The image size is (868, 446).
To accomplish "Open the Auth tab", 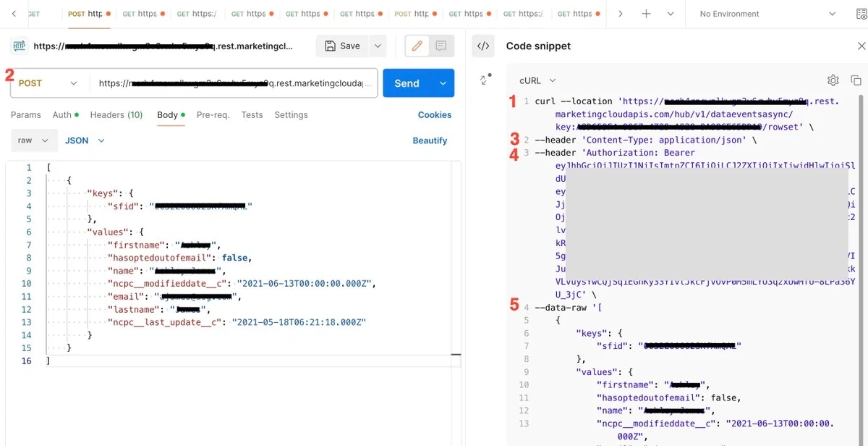I will 65,114.
